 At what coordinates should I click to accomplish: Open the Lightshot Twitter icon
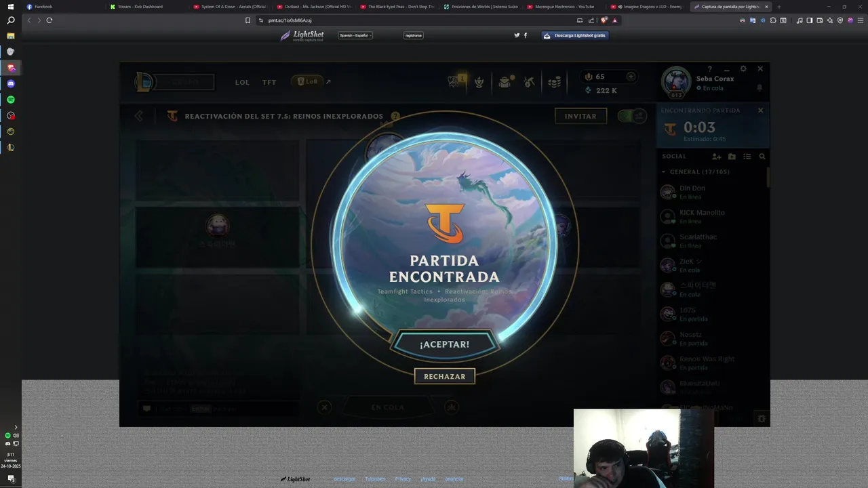pyautogui.click(x=517, y=35)
